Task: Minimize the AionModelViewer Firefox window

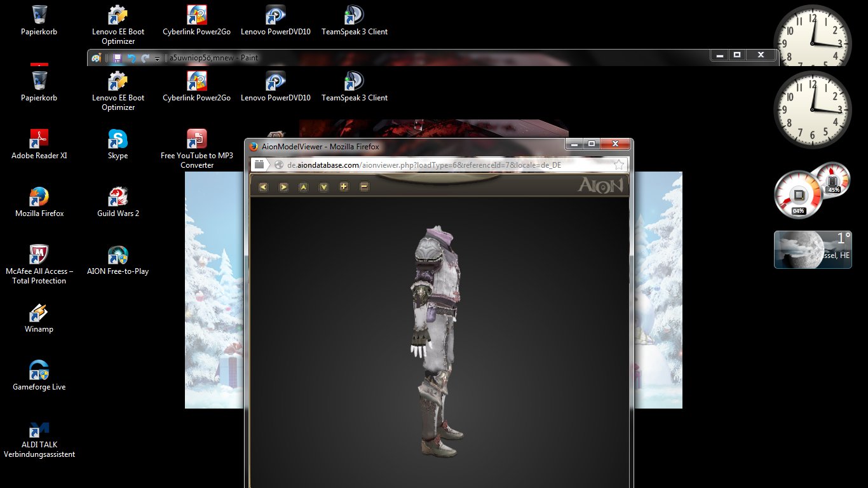Action: pyautogui.click(x=574, y=144)
